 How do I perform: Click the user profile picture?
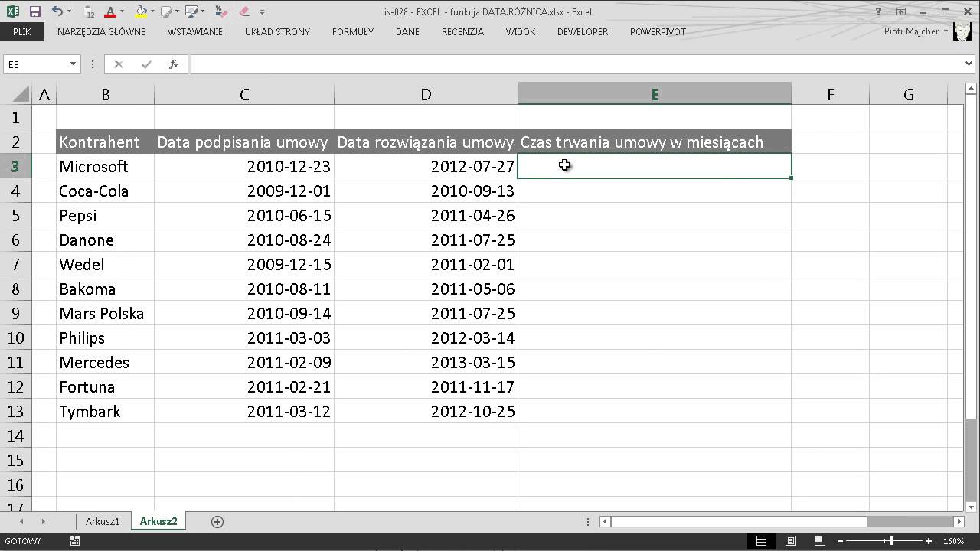[x=962, y=32]
